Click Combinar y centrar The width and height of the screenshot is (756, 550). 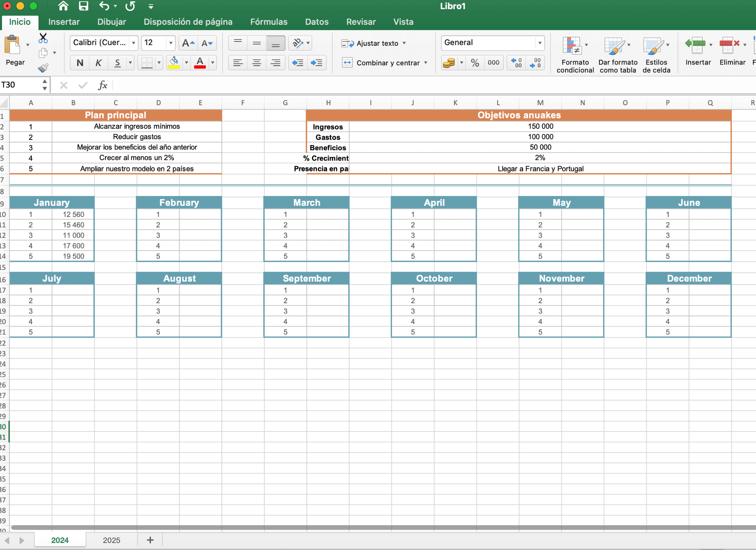tap(388, 63)
